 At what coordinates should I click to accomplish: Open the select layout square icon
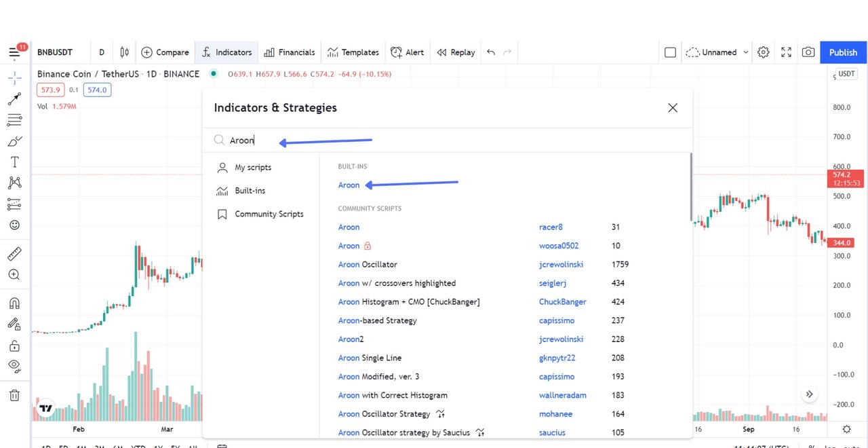(x=670, y=52)
